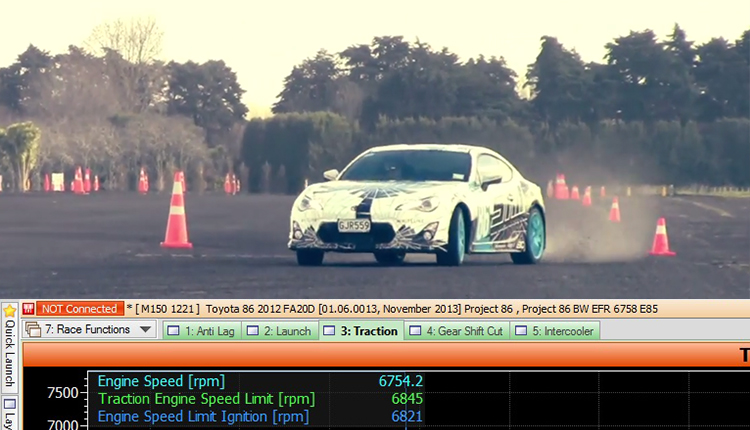Click the Intercooler tab worksheet icon
Viewport: 750px width, 430px height.
(521, 331)
